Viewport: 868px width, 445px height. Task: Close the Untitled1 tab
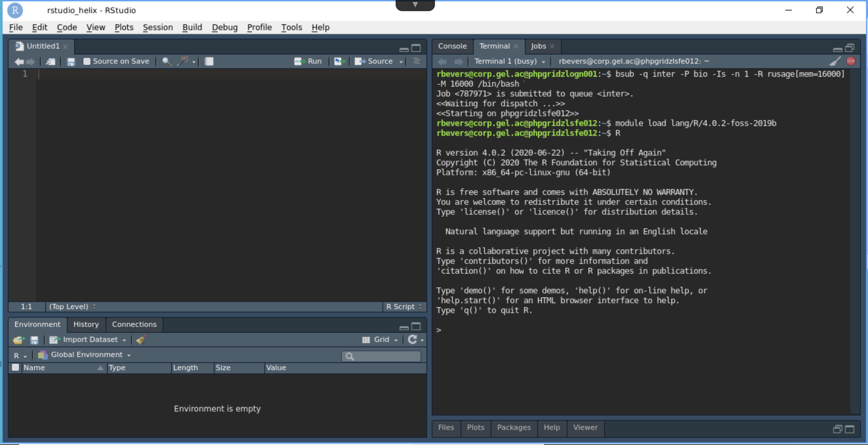click(65, 47)
